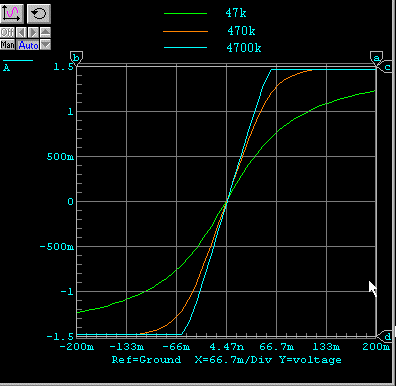Click the left arrow scroll button

[21, 32]
